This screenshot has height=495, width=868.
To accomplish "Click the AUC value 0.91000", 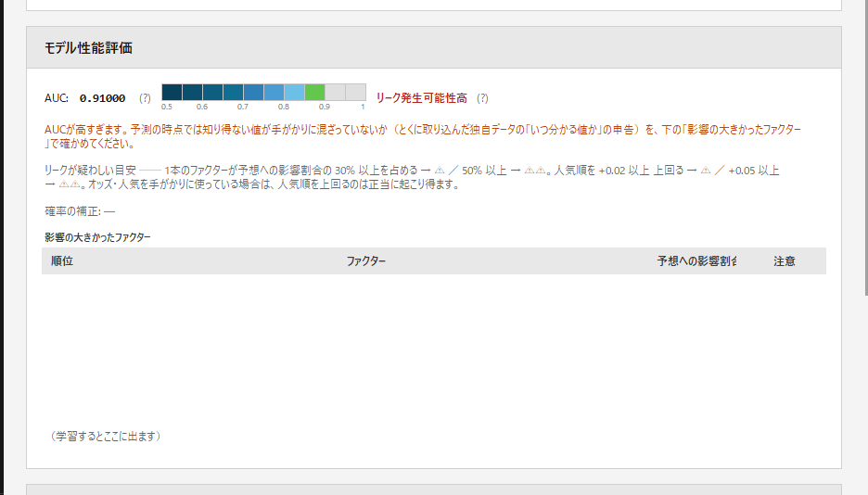I will tap(102, 98).
